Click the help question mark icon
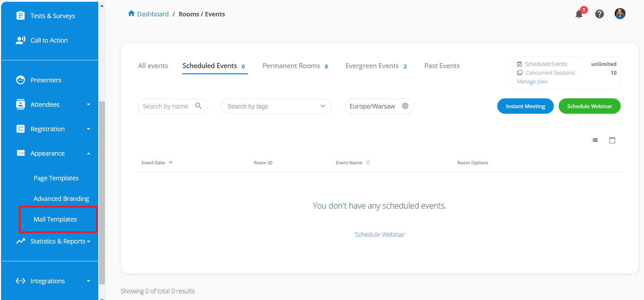644x300 pixels. point(599,14)
